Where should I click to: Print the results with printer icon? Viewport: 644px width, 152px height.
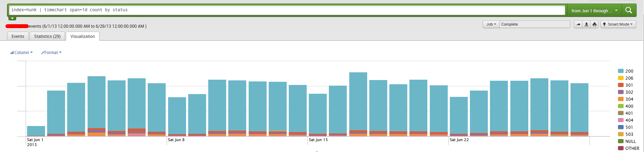click(594, 24)
